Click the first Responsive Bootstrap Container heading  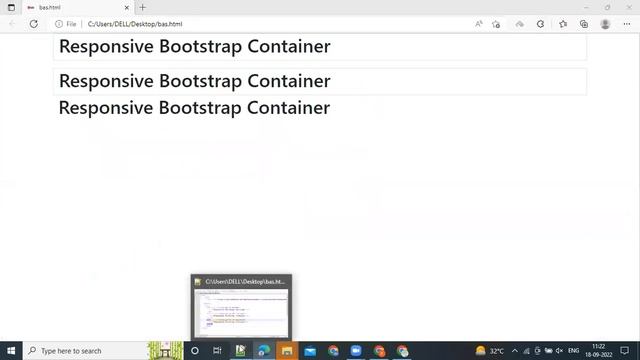pos(195,46)
